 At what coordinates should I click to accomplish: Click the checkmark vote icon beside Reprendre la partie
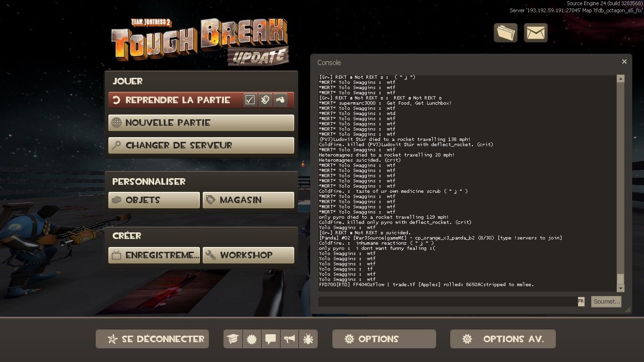coord(250,100)
